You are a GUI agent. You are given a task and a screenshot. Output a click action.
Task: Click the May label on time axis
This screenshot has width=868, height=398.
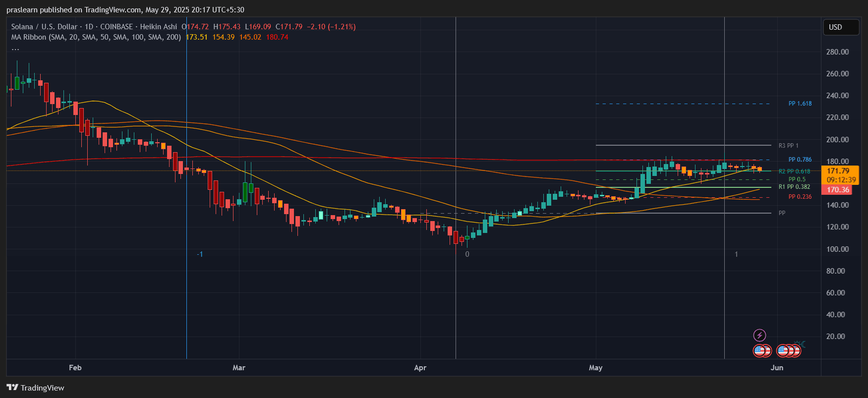coord(596,368)
